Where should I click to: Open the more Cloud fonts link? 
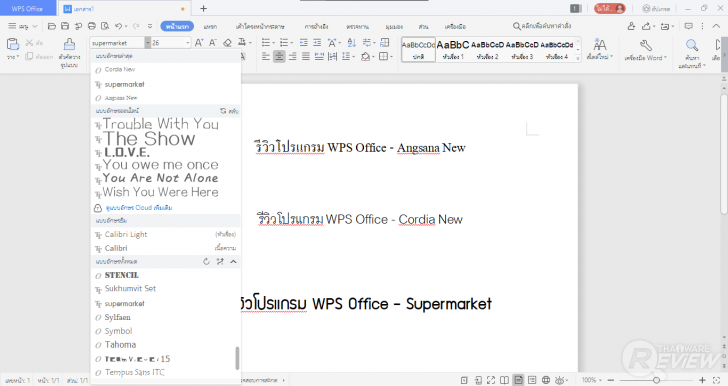click(139, 208)
